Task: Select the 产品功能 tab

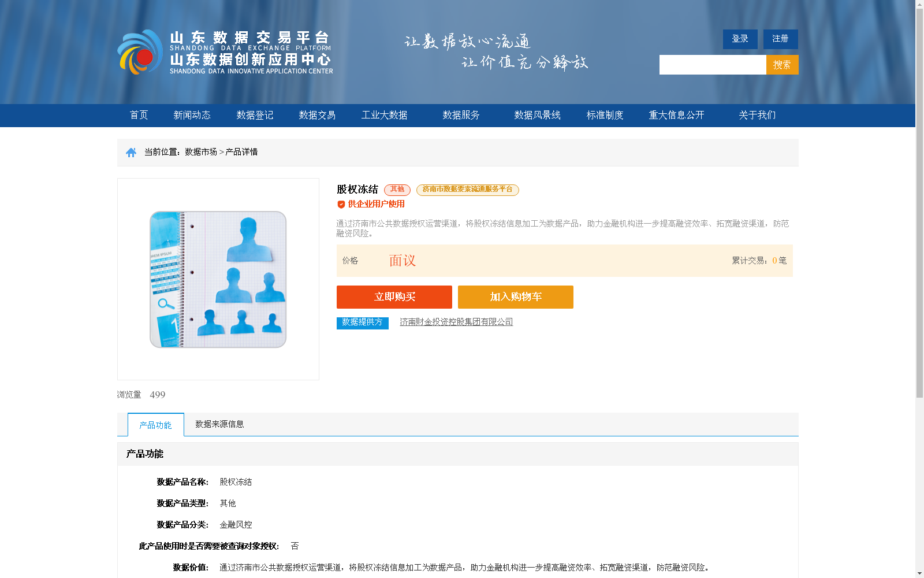Action: 156,425
